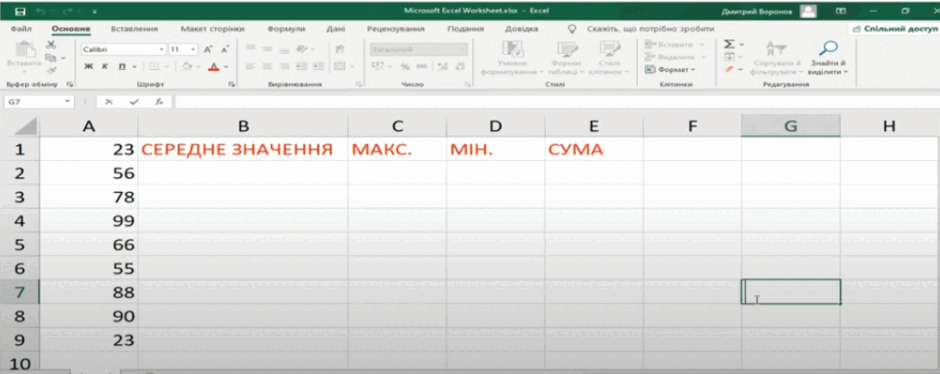940x374 pixels.
Task: Select column B header
Action: (x=243, y=126)
